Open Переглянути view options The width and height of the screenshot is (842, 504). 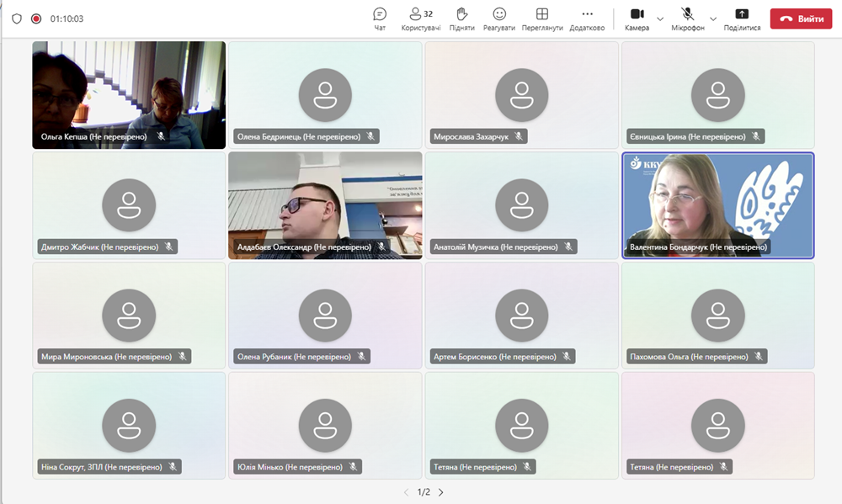(x=541, y=19)
